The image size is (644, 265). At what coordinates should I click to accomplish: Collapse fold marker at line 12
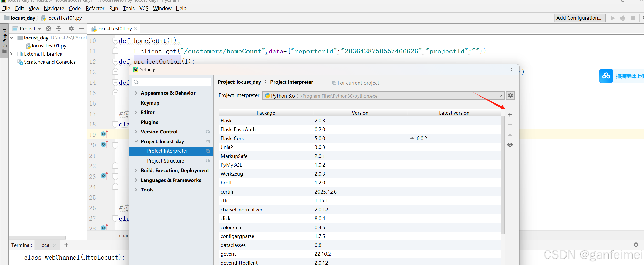pyautogui.click(x=115, y=61)
